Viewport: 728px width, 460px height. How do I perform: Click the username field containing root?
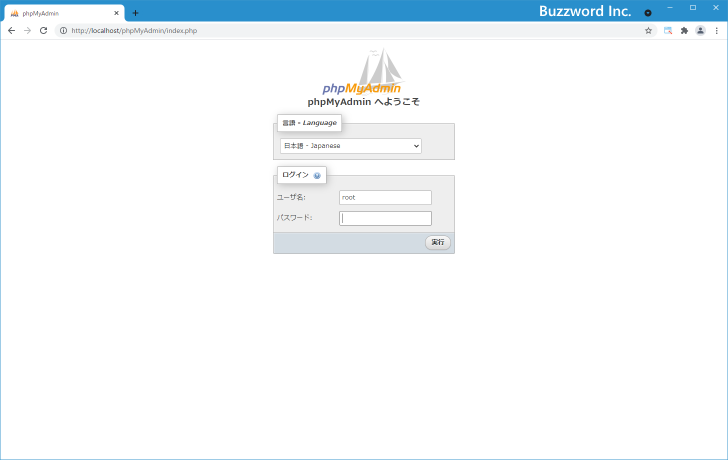[x=385, y=197]
